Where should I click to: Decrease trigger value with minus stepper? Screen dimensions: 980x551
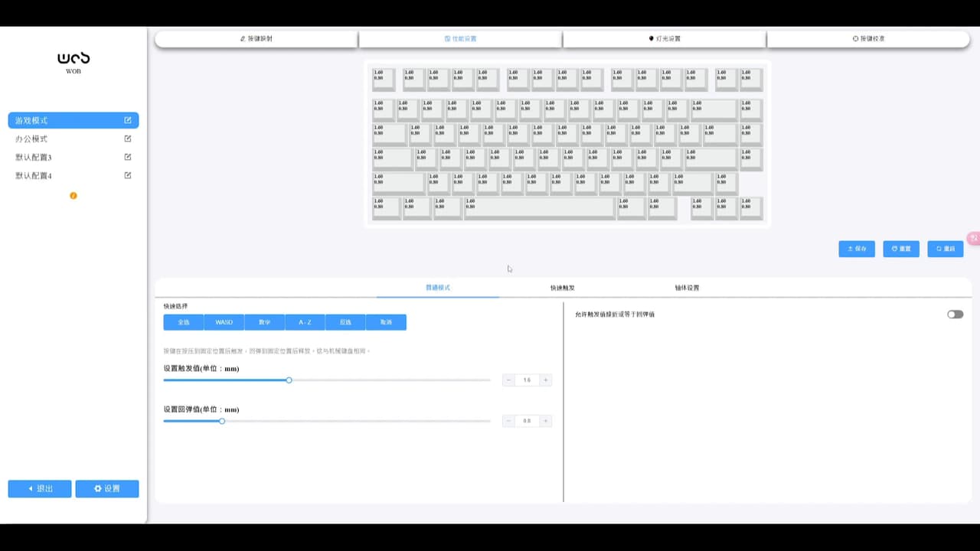(508, 380)
